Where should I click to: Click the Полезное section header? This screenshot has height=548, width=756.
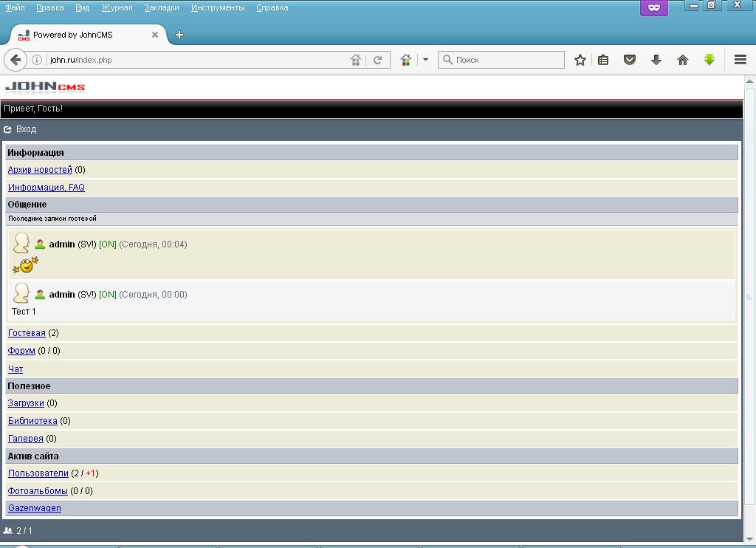point(371,386)
